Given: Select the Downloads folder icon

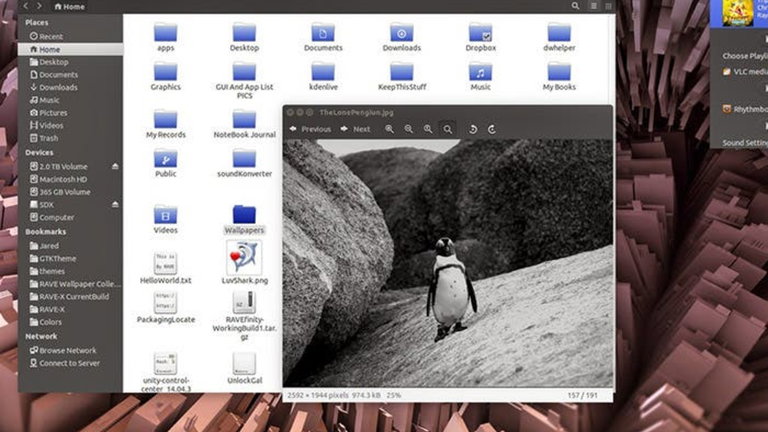Looking at the screenshot, I should [x=402, y=37].
